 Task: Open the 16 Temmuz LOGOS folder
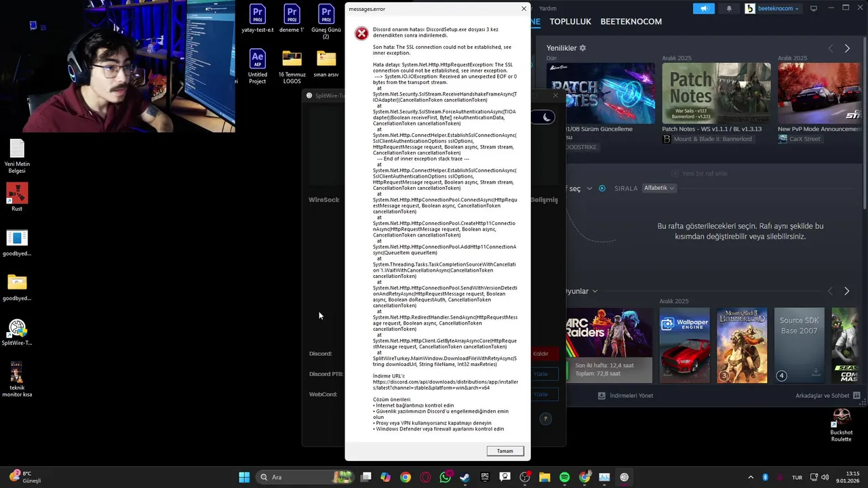tap(292, 66)
